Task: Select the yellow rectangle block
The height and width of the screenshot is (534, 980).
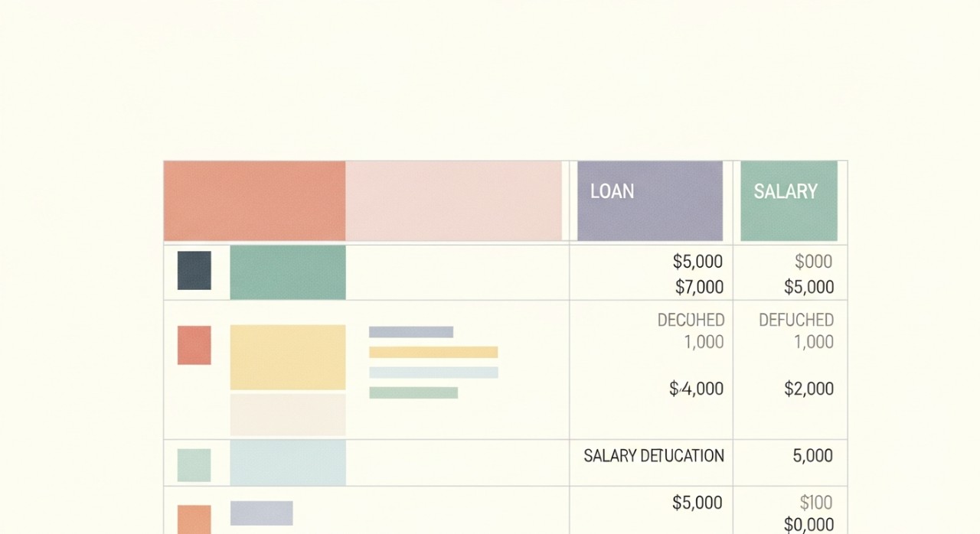Action: [x=288, y=357]
